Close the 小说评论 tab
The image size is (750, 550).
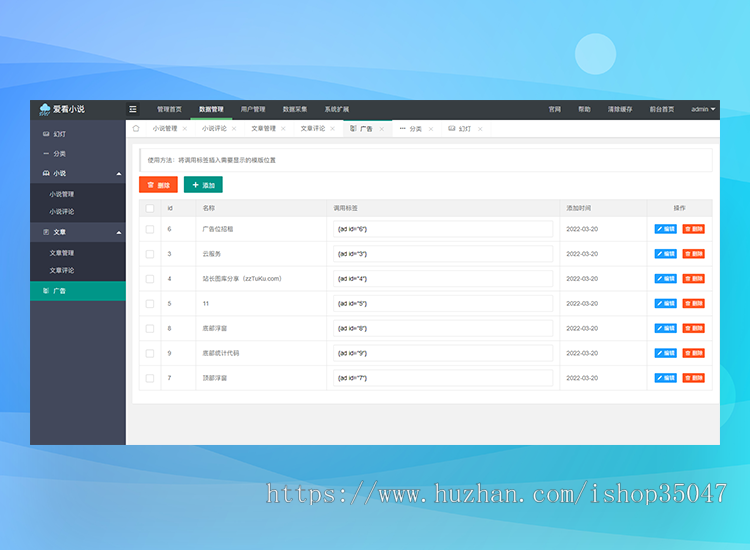[x=234, y=129]
